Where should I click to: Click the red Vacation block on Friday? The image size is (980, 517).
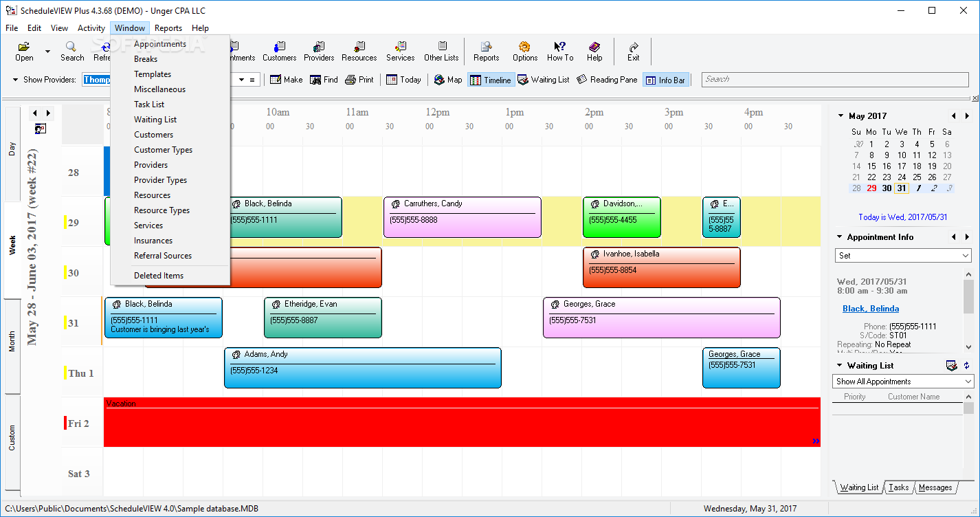pos(462,422)
